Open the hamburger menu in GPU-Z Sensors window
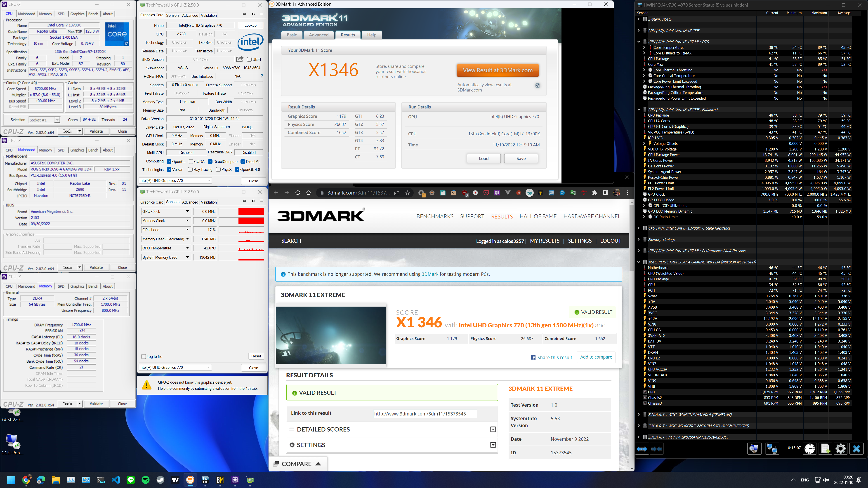 [x=262, y=201]
